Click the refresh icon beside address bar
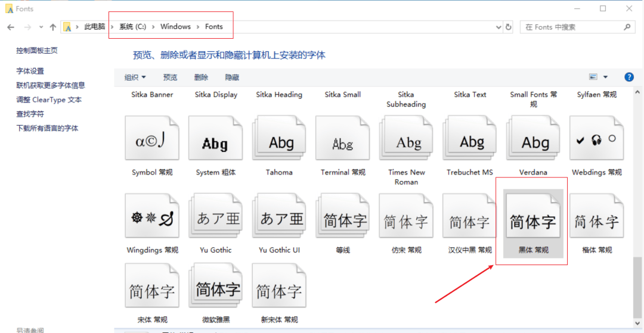The image size is (644, 333). [509, 27]
